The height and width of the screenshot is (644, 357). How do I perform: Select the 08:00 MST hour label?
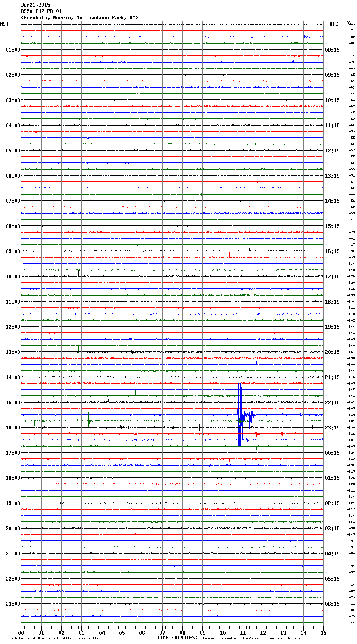point(13,226)
